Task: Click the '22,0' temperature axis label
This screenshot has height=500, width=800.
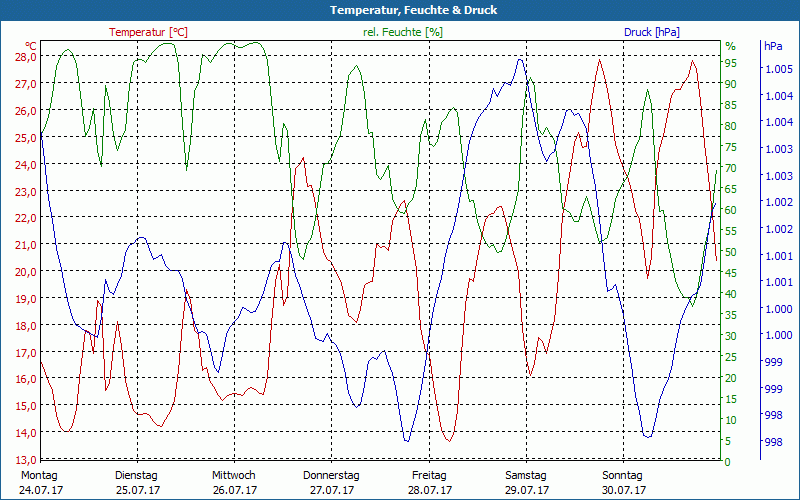Action: click(x=26, y=218)
